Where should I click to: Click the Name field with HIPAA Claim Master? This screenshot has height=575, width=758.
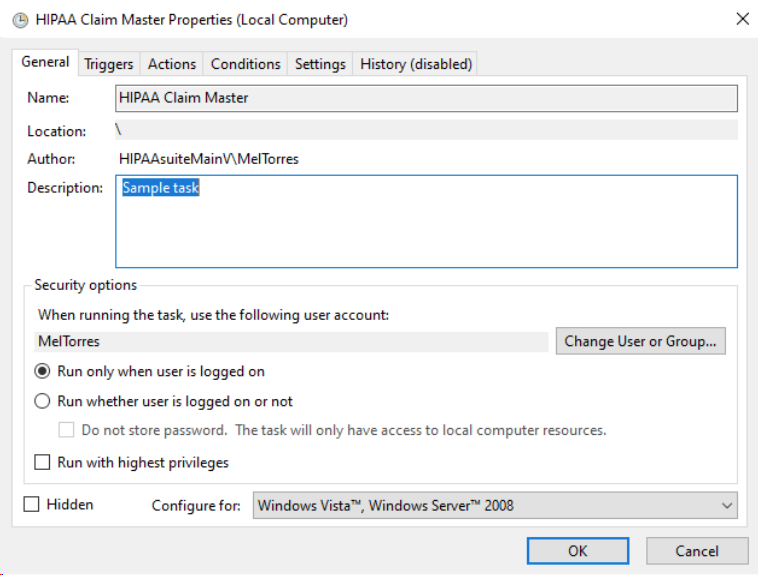point(426,98)
